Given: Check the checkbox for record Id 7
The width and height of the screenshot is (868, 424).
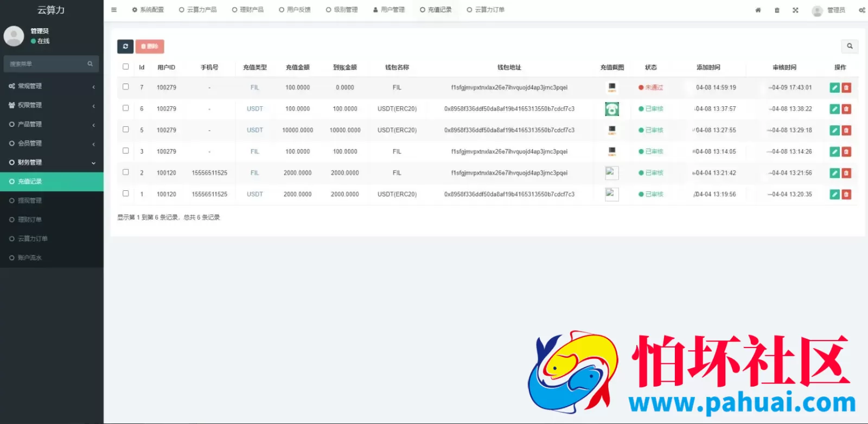Looking at the screenshot, I should [125, 87].
